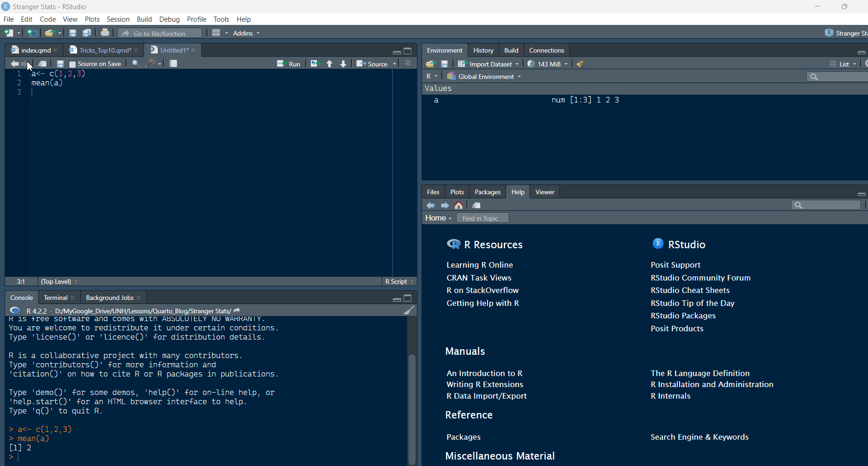Click the Find in Topic field
The height and width of the screenshot is (466, 868).
tap(482, 218)
